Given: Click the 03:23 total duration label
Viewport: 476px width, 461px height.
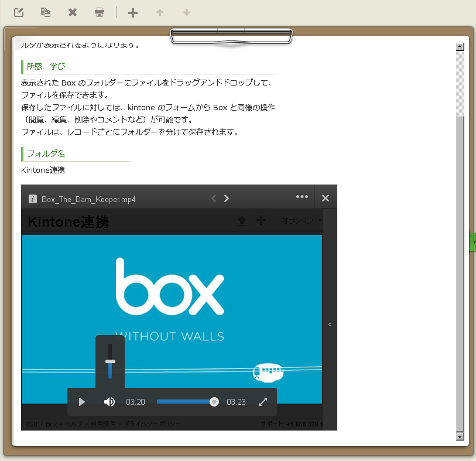Looking at the screenshot, I should pyautogui.click(x=236, y=402).
